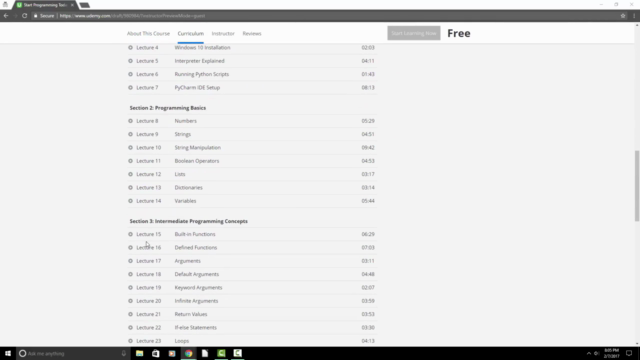This screenshot has height=360, width=640.
Task: Switch to About This Course tab
Action: (148, 33)
